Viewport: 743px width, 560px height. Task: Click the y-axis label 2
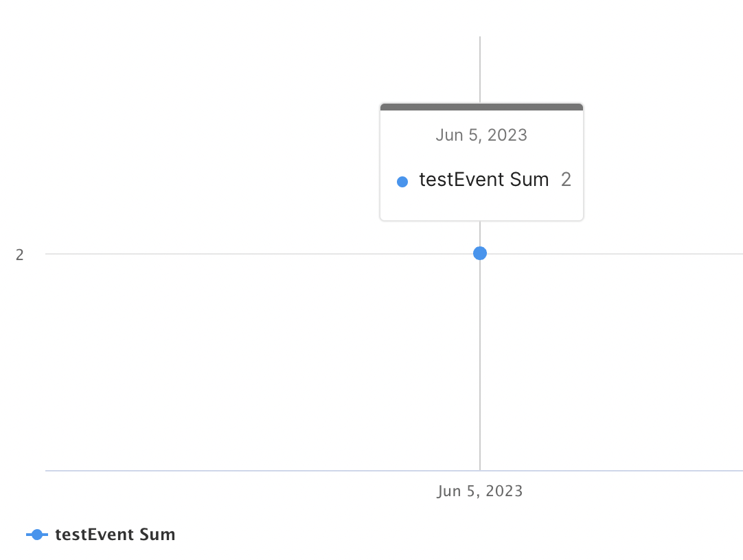click(x=20, y=255)
